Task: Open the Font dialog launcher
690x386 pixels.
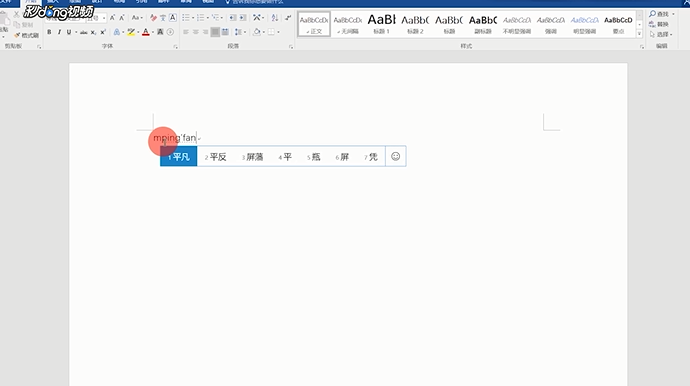Action: coord(176,46)
